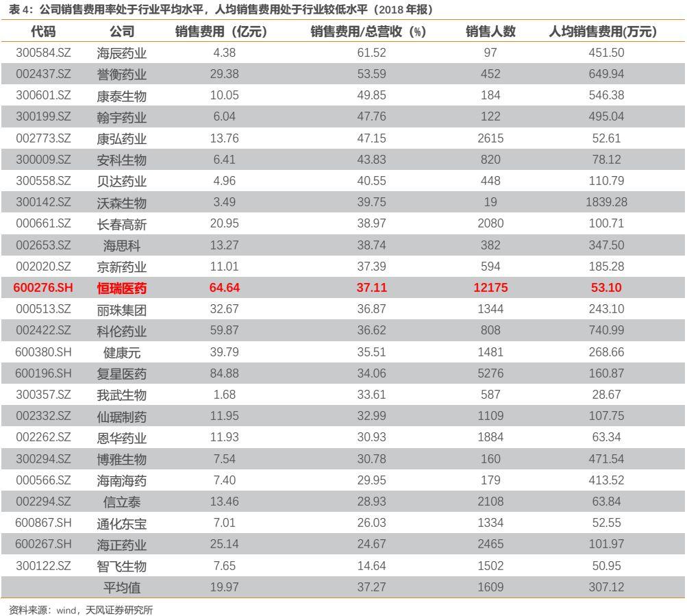Click sales headcount value 2615
Viewport: 687px width, 616px height.
tap(490, 138)
